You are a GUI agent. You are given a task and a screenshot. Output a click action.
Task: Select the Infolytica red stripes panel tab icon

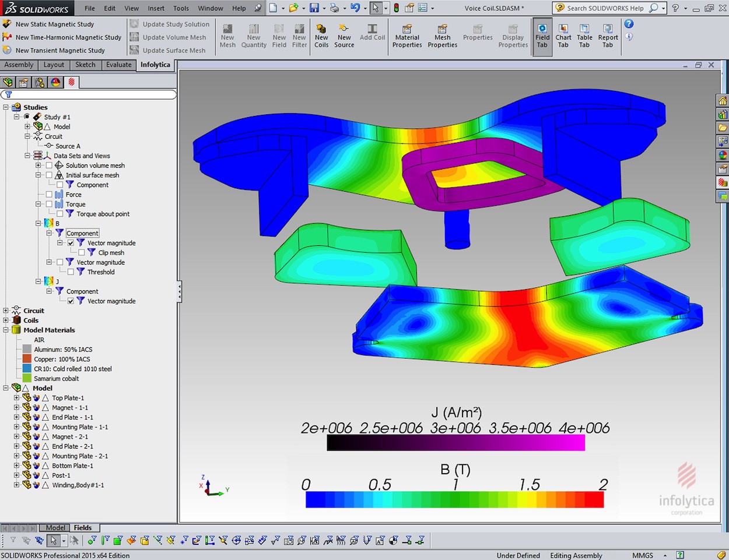click(71, 82)
